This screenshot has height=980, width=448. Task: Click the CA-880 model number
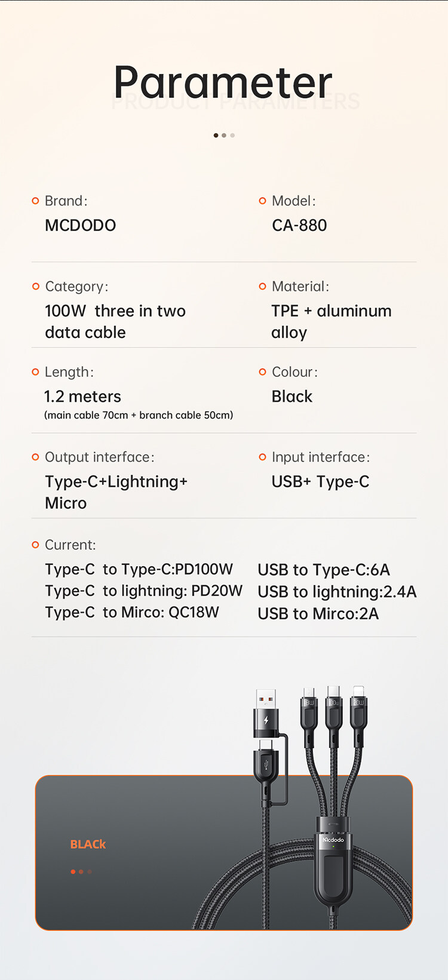tap(299, 226)
